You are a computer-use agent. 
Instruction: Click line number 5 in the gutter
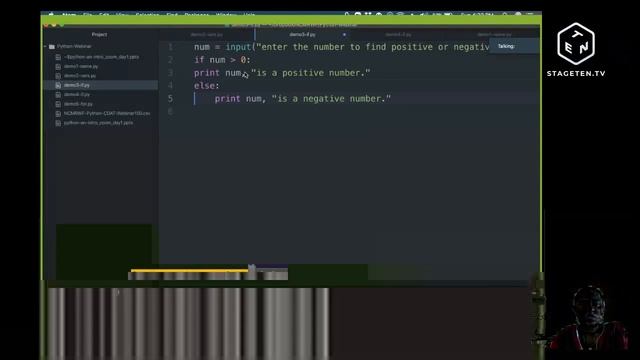pos(170,99)
